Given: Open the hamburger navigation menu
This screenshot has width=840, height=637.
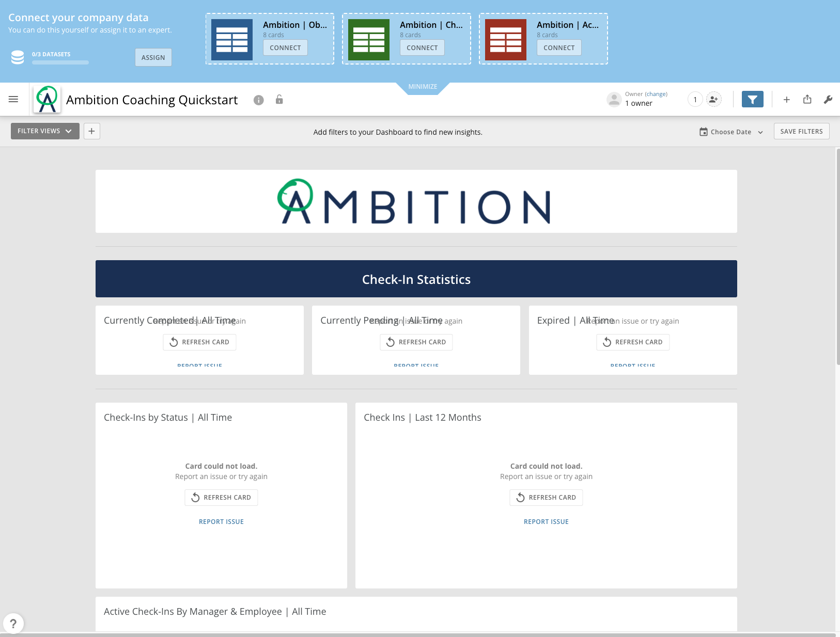Looking at the screenshot, I should click(x=13, y=99).
